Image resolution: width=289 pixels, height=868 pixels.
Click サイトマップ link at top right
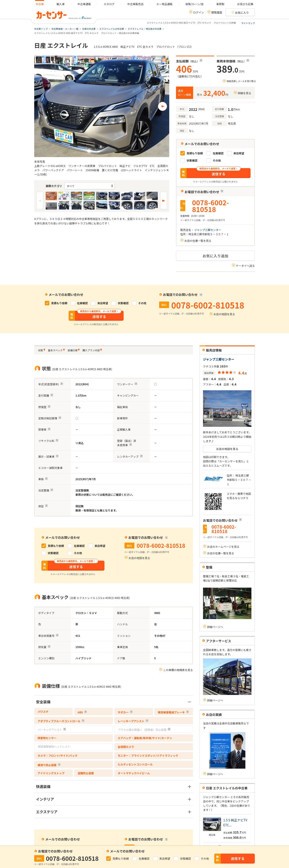coord(248,23)
